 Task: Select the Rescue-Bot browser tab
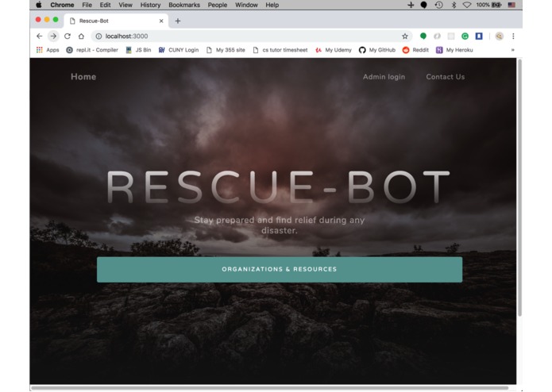[x=116, y=21]
